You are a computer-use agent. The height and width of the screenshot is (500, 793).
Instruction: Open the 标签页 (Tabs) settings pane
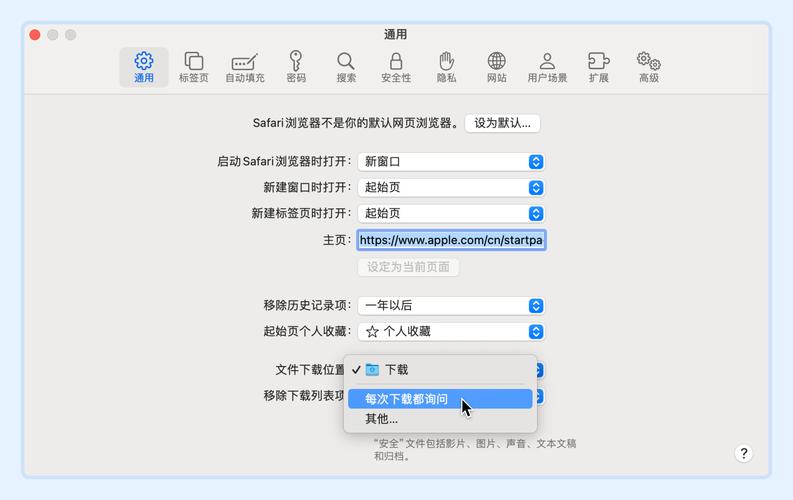[x=194, y=67]
